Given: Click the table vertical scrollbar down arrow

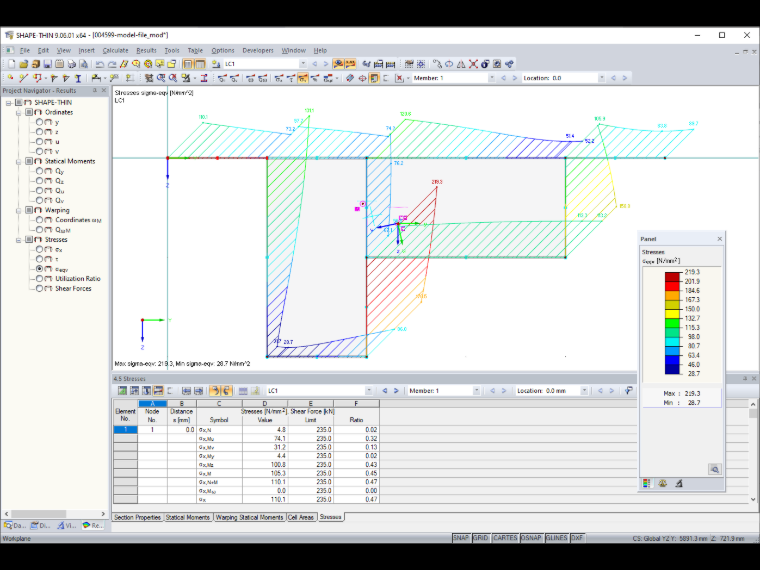Looking at the screenshot, I should click(753, 499).
